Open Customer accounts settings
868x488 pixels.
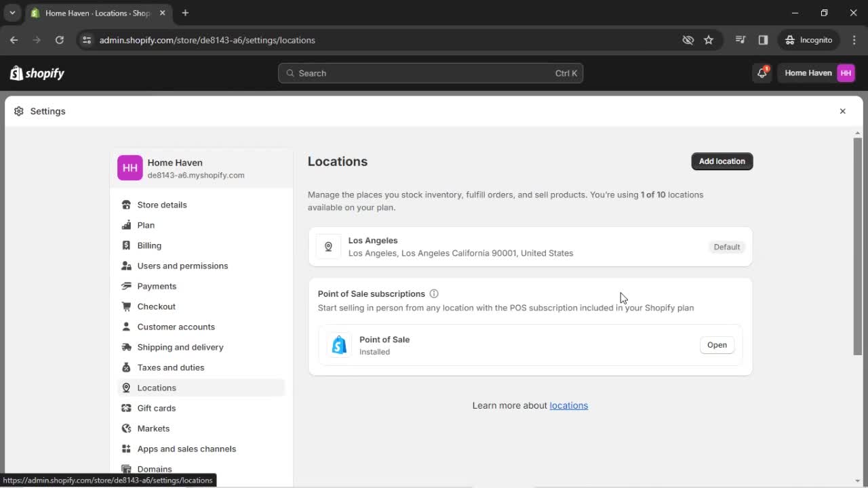coord(201,327)
